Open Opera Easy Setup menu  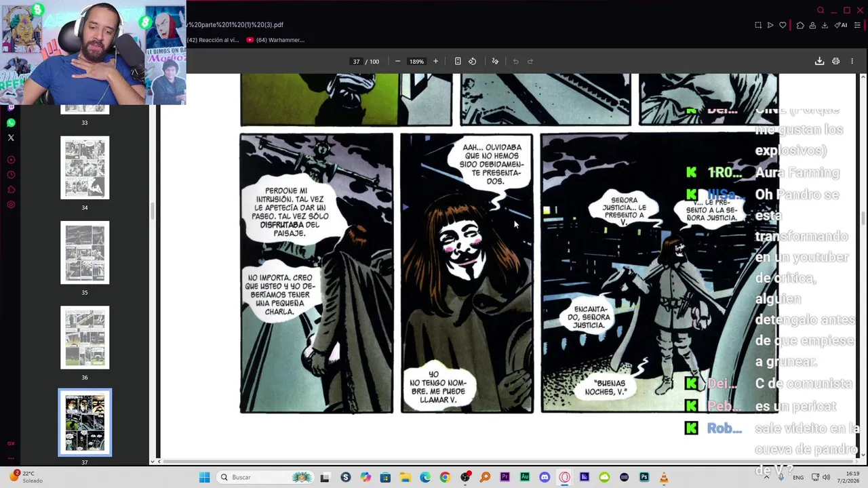(857, 25)
